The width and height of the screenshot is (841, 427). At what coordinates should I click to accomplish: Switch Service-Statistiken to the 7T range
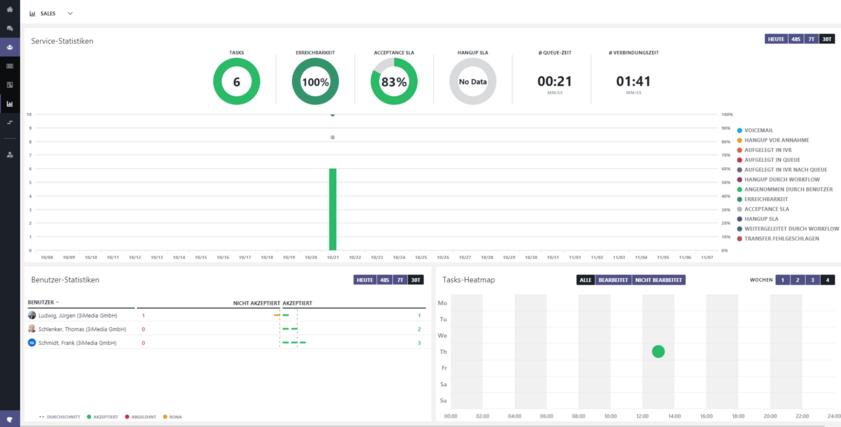(812, 39)
